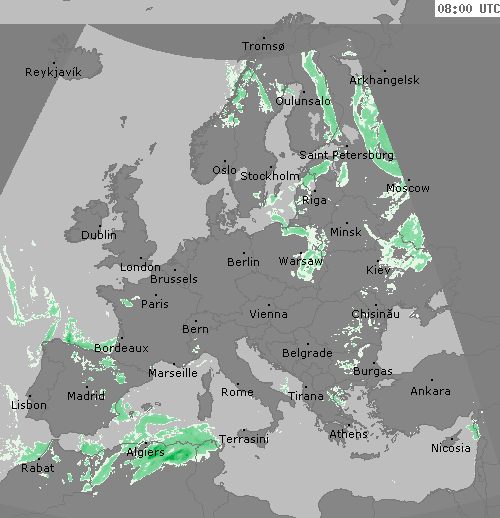Image resolution: width=500 pixels, height=518 pixels.
Task: Select the Athens city label
Action: [x=348, y=434]
